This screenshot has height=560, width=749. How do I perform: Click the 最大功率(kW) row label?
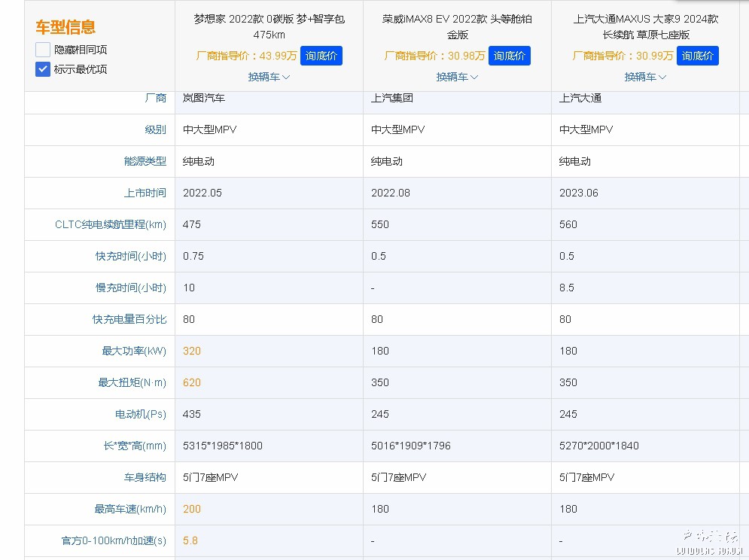(x=134, y=351)
